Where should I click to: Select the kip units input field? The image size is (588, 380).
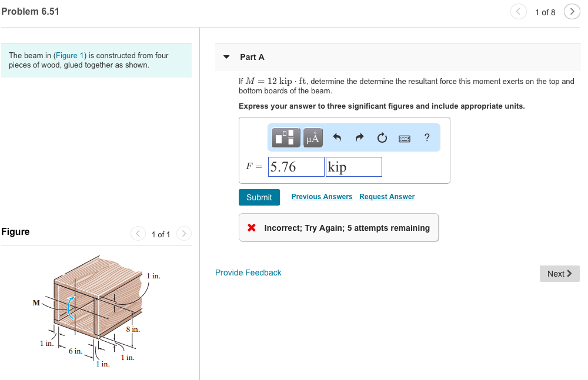(353, 166)
